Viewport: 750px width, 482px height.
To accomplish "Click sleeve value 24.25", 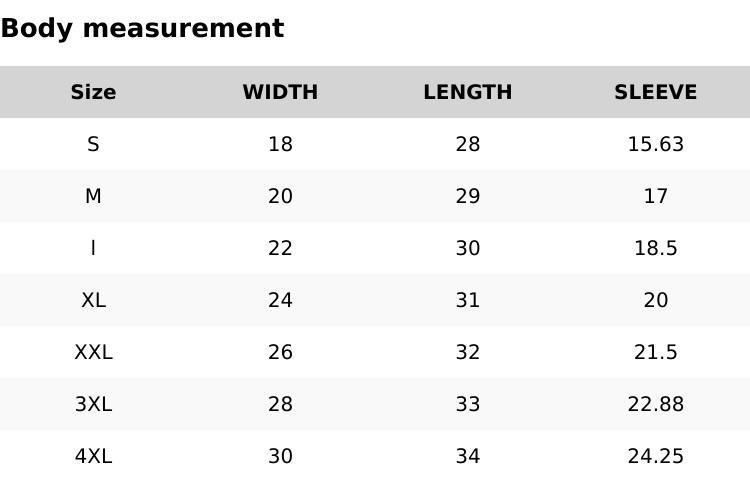I will coord(655,456).
